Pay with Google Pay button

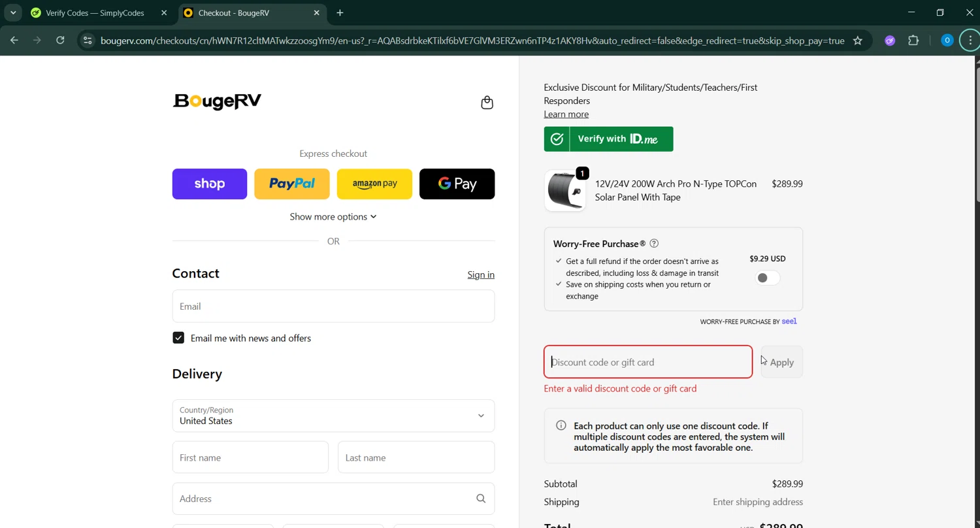457,184
